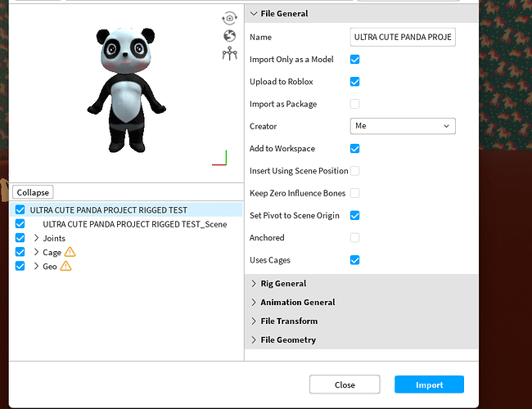Expand the File Geometry section

[x=254, y=339]
